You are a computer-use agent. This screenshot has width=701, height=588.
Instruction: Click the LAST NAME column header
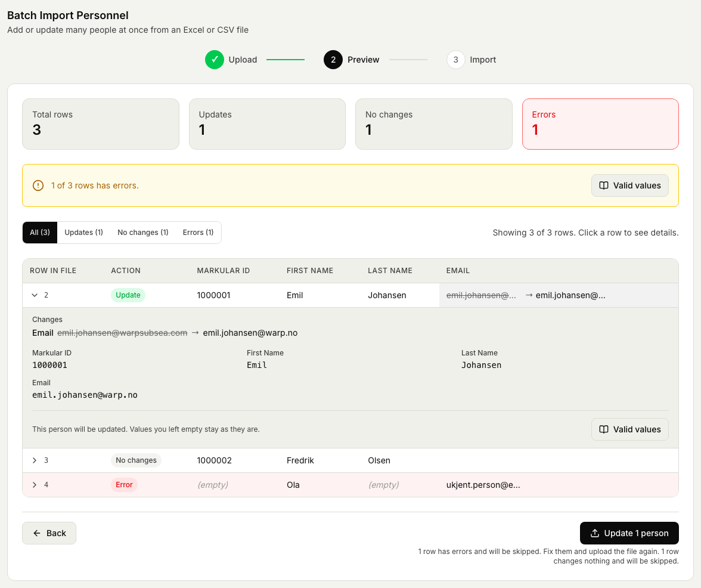tap(390, 271)
